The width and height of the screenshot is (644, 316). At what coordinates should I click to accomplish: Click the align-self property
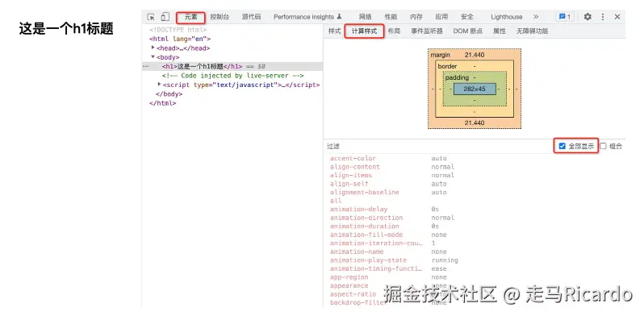(349, 184)
